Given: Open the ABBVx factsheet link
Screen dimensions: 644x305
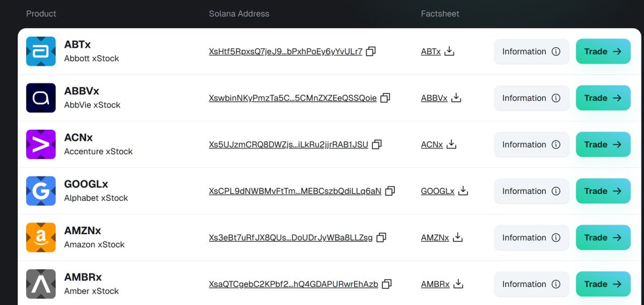Looking at the screenshot, I should [434, 98].
